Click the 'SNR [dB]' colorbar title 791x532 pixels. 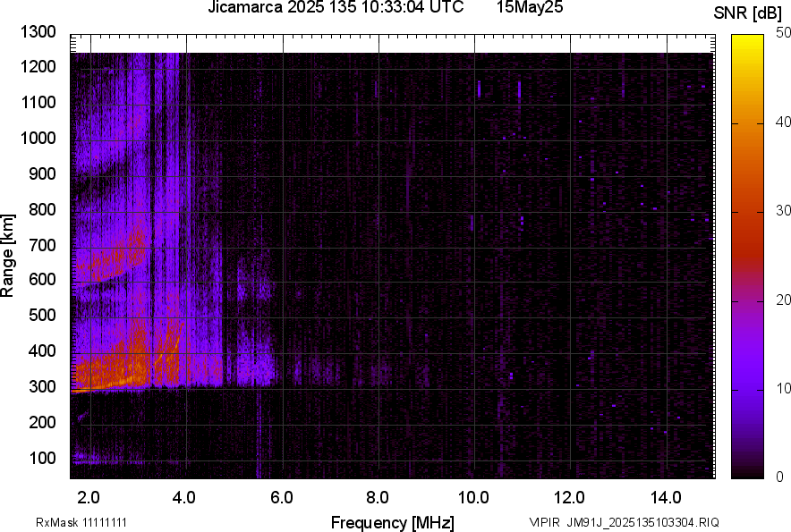click(x=747, y=13)
